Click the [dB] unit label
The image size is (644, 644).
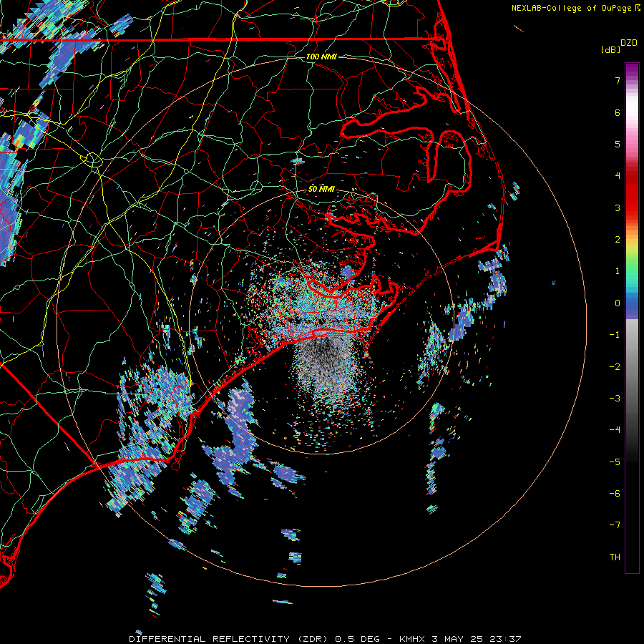click(611, 49)
